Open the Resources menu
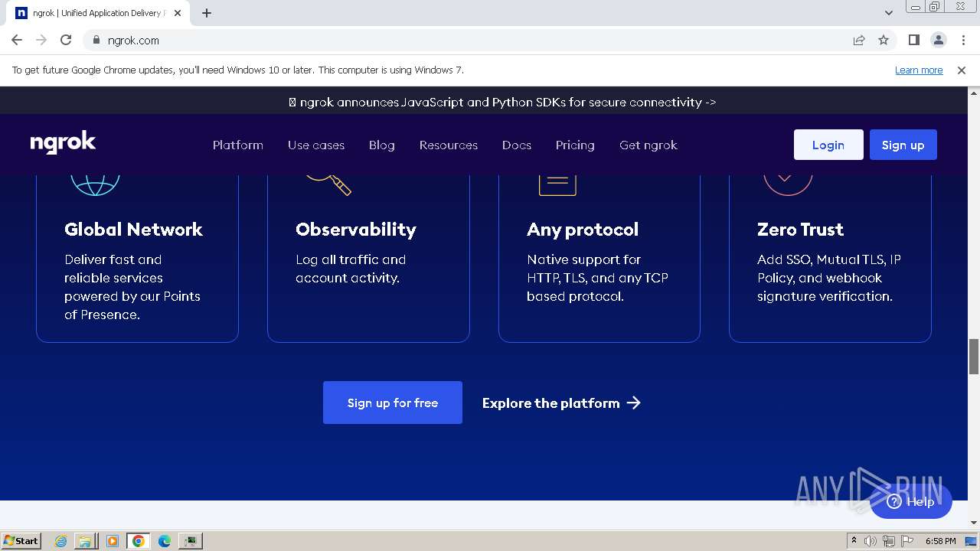Screen dimensions: 980x551 (x=449, y=145)
